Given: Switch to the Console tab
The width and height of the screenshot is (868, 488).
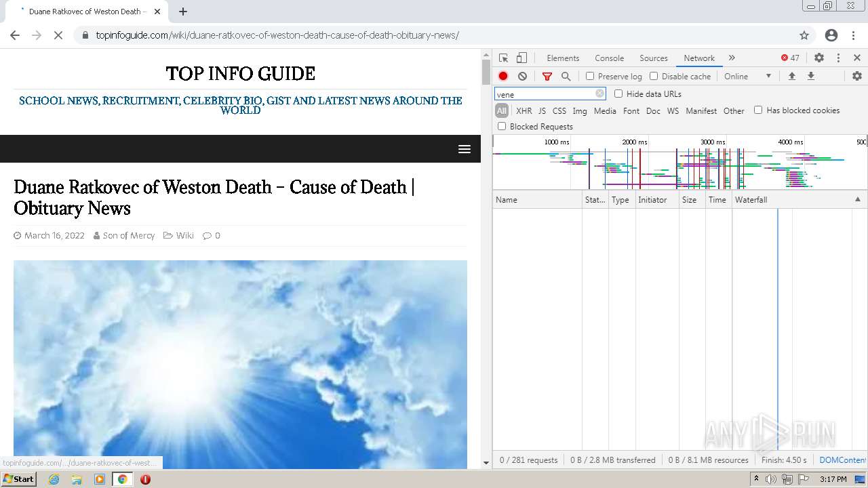Looking at the screenshot, I should 609,58.
